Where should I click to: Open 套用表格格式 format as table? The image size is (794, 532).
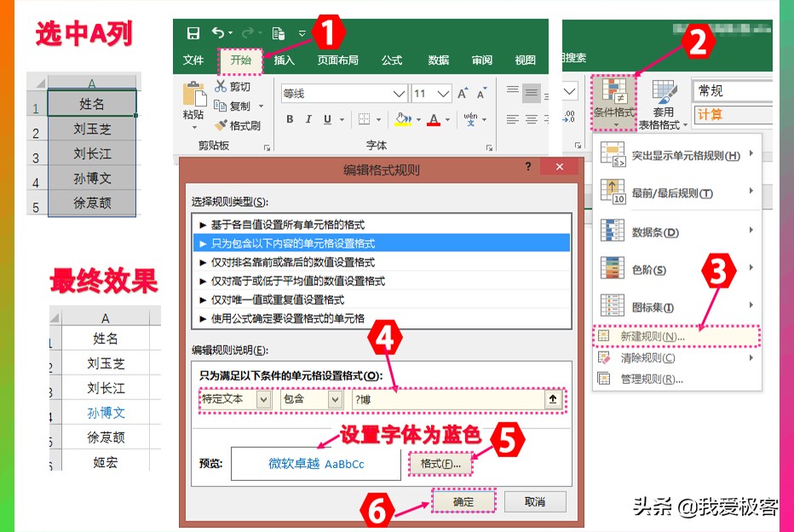tap(663, 104)
